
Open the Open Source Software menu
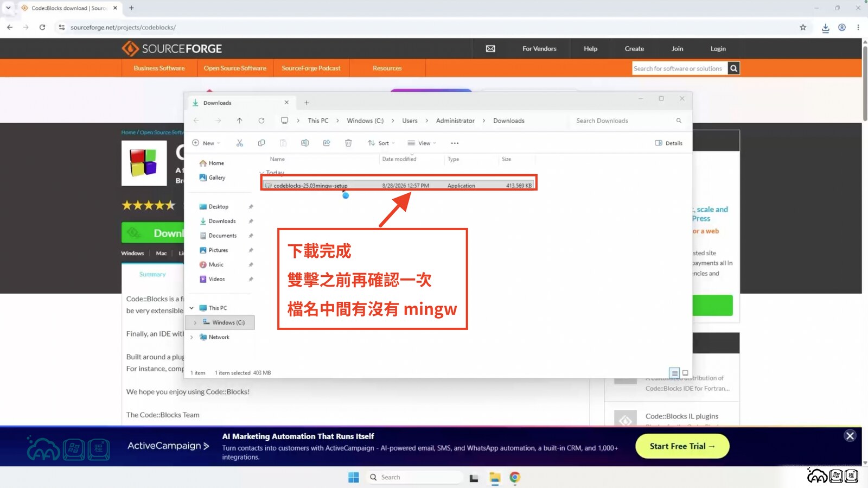tap(235, 68)
